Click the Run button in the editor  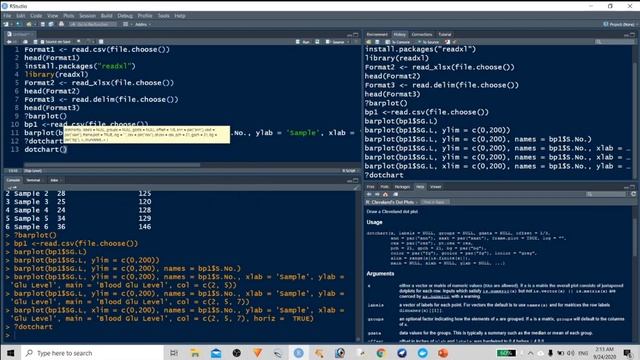tap(302, 42)
